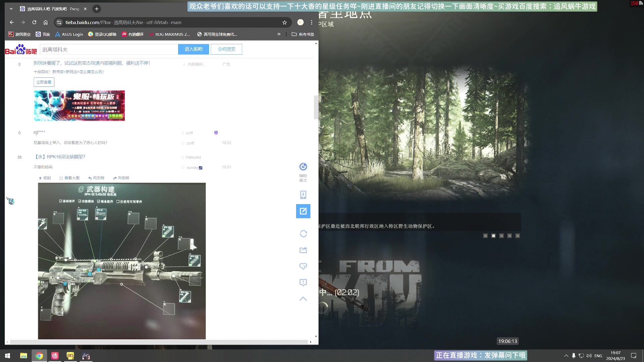The height and width of the screenshot is (362, 644).
Task: Open author zzrff profile
Action: 189,133
